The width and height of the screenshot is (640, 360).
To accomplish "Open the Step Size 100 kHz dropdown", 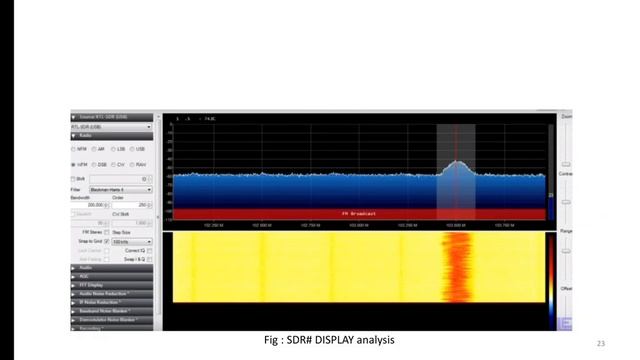I will click(132, 242).
